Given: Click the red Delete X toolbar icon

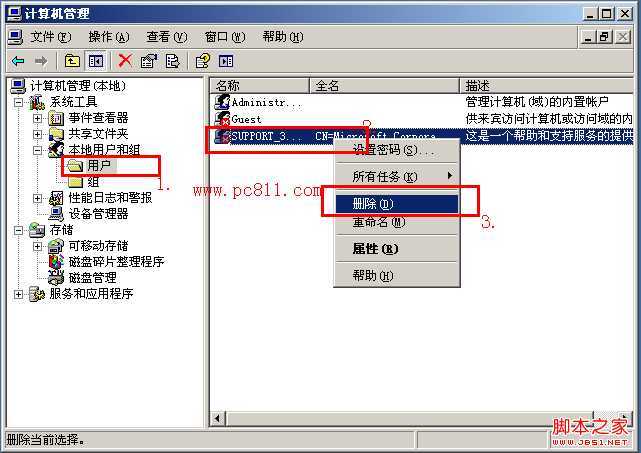Looking at the screenshot, I should tap(125, 61).
